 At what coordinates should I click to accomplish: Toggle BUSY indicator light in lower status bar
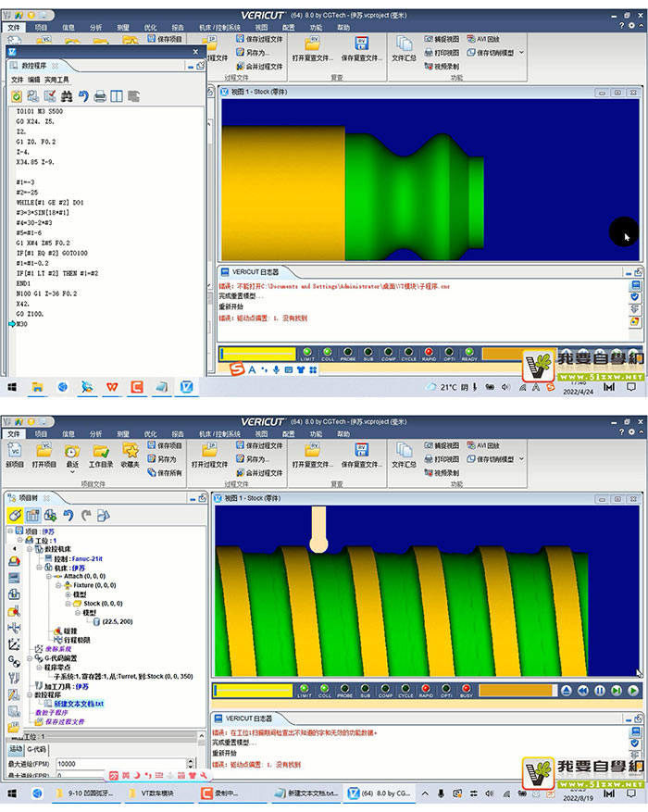[x=467, y=690]
